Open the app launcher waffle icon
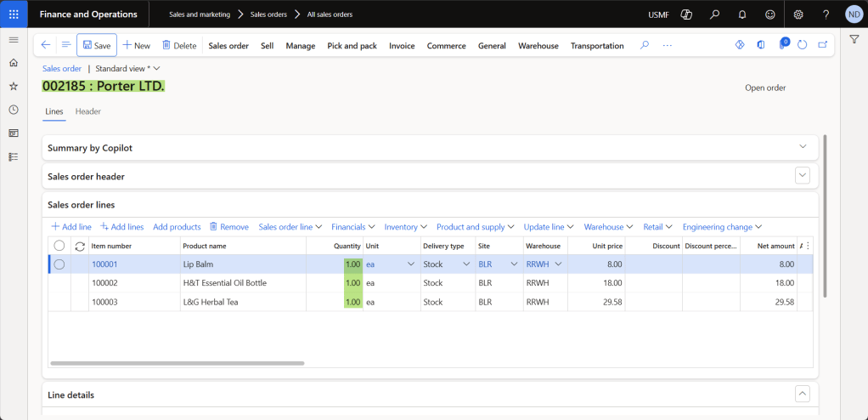 click(14, 14)
